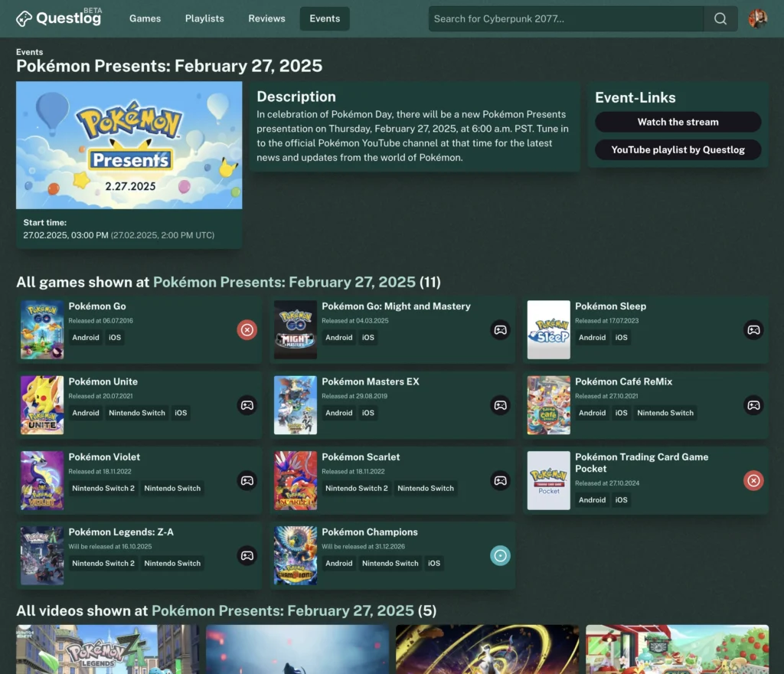Screen dimensions: 784x674
Task: Click event name link in All games heading
Action: (x=284, y=282)
